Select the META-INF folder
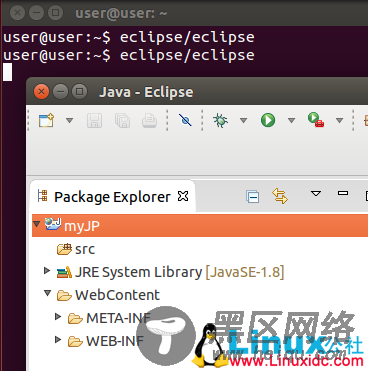The image size is (368, 371). click(119, 318)
